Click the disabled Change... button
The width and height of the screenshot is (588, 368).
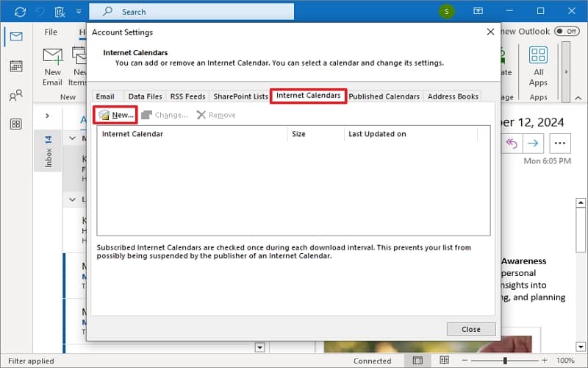pyautogui.click(x=164, y=115)
